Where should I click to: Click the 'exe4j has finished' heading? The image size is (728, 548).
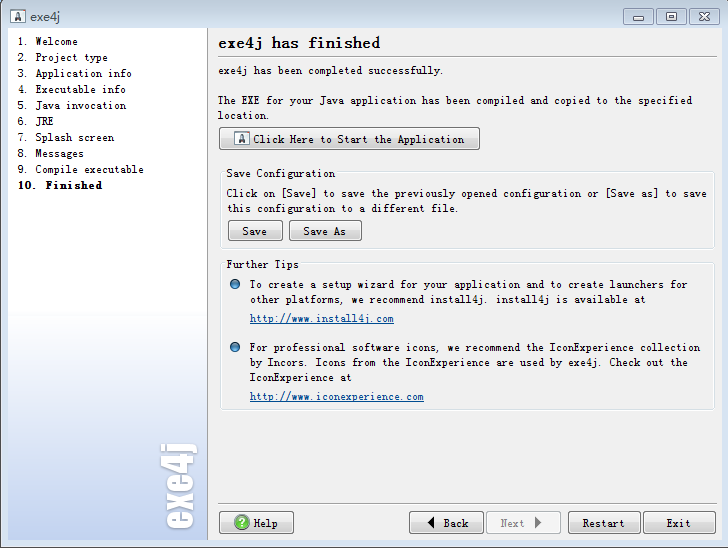tap(299, 43)
